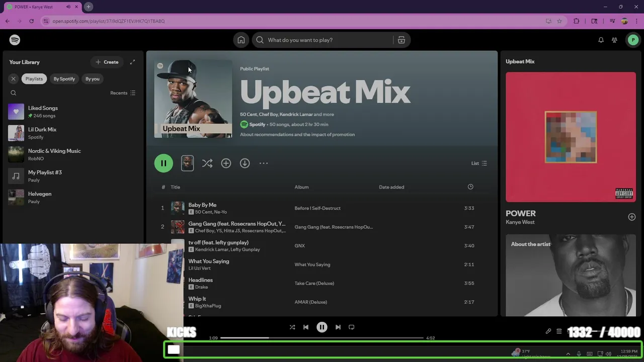Seek within the song progress bar

[x=322, y=338]
